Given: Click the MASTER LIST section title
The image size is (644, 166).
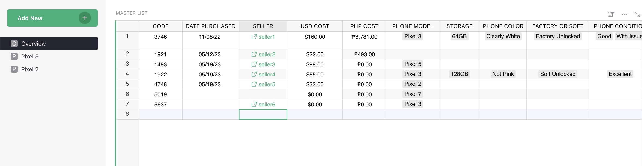Looking at the screenshot, I should point(132,13).
